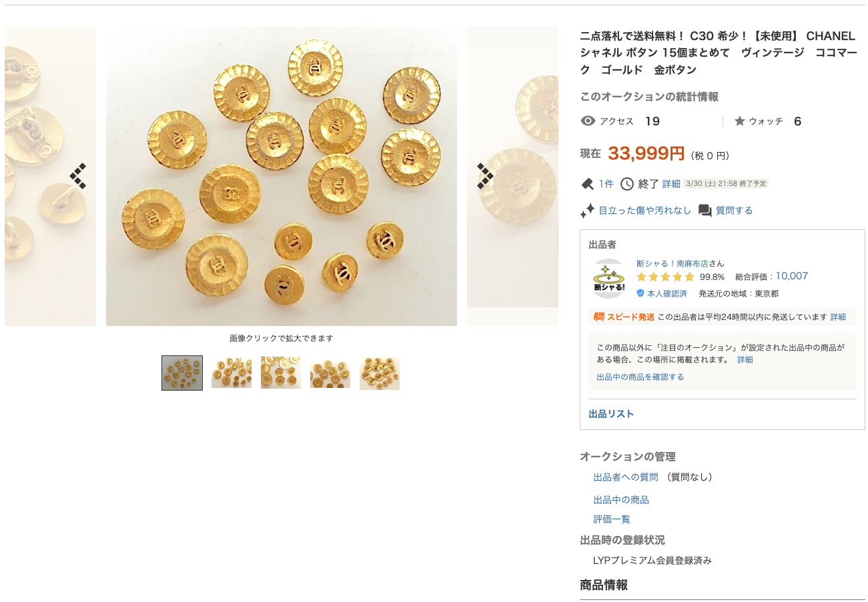Click the next image arrow icon
The image size is (868, 602).
(x=485, y=176)
